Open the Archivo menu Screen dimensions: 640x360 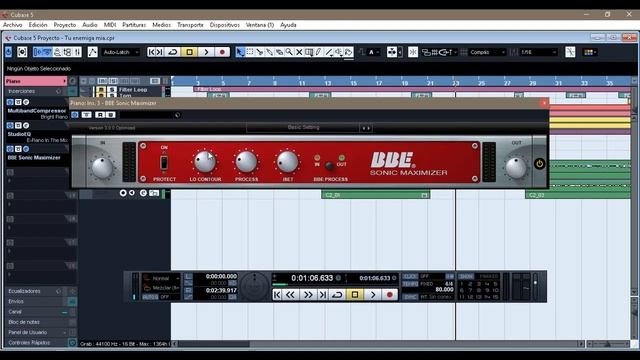click(13, 25)
